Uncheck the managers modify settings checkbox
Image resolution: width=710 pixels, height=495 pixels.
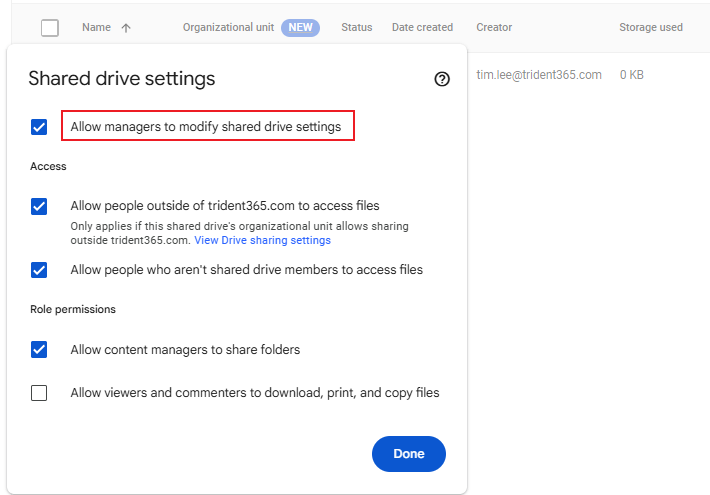point(39,127)
